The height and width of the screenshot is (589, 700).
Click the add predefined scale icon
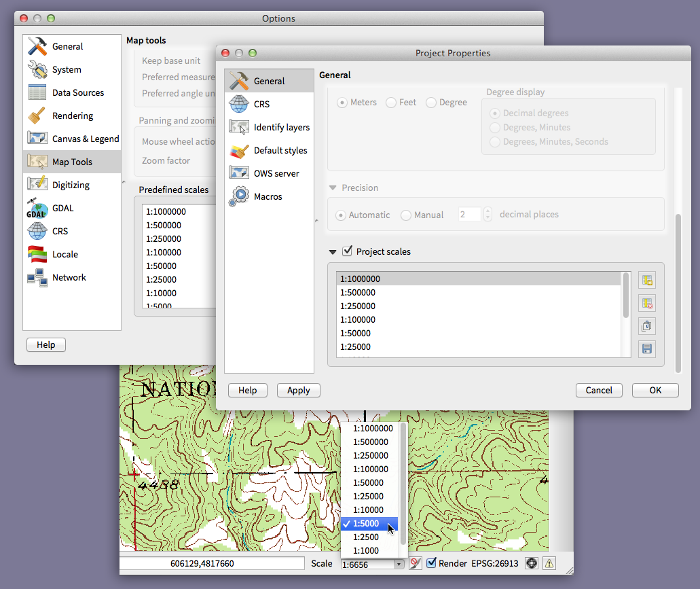pyautogui.click(x=647, y=281)
